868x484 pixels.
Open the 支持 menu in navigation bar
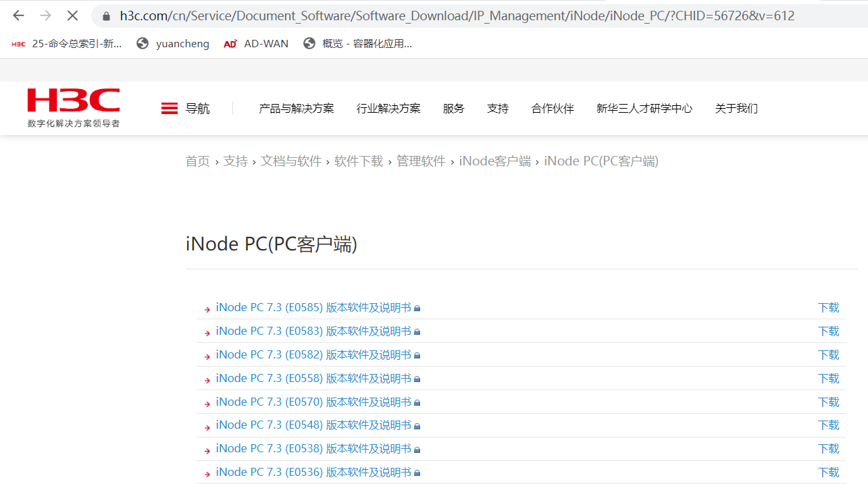(x=498, y=108)
